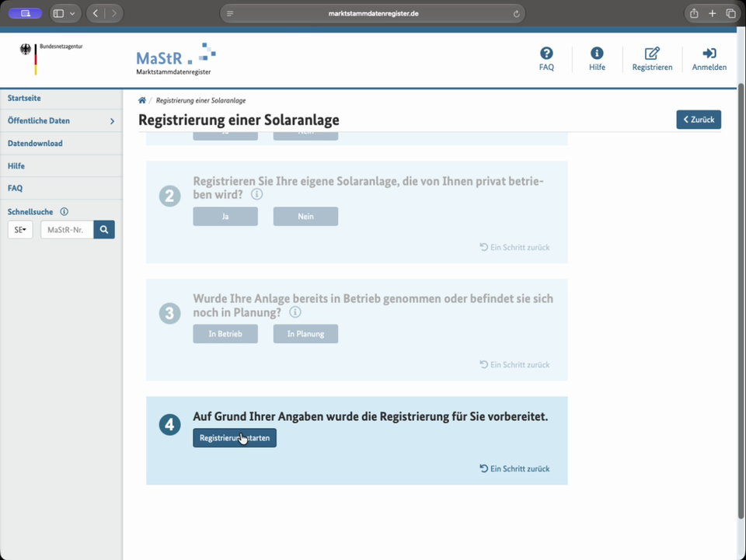The width and height of the screenshot is (746, 560).
Task: Click the Registrierung starten button
Action: [235, 438]
